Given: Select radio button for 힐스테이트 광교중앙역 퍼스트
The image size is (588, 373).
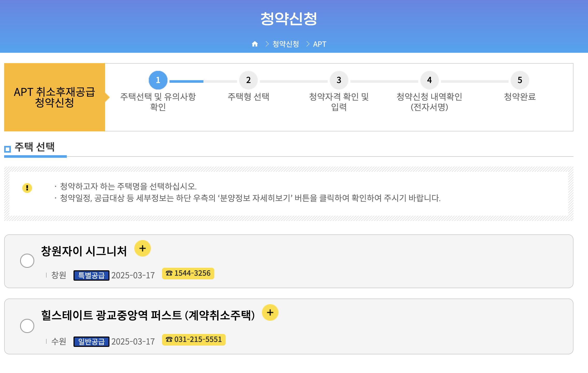Looking at the screenshot, I should pyautogui.click(x=27, y=326).
